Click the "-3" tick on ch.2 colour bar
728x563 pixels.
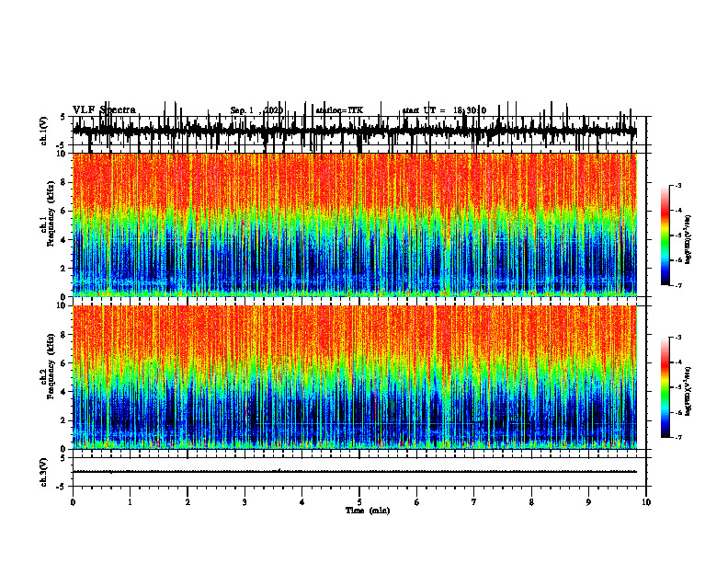click(677, 338)
